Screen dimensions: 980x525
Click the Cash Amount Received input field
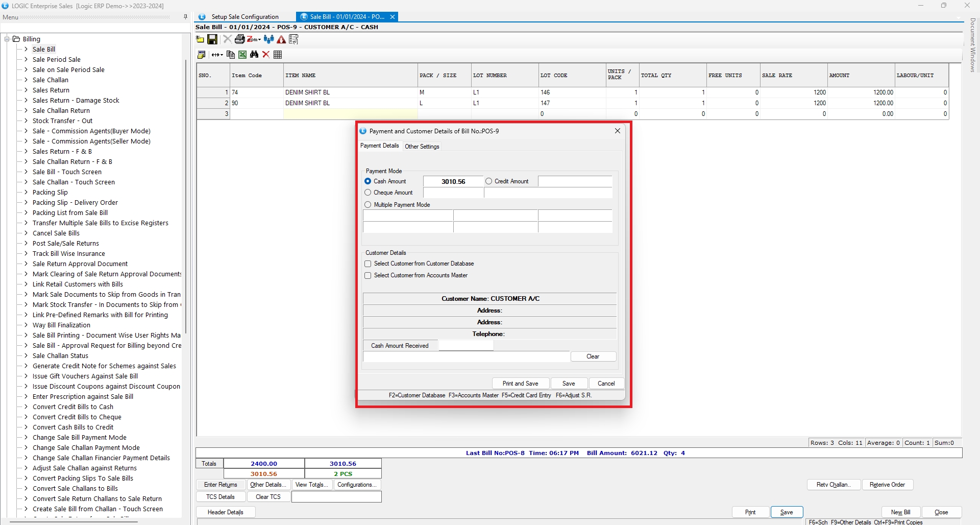point(465,346)
